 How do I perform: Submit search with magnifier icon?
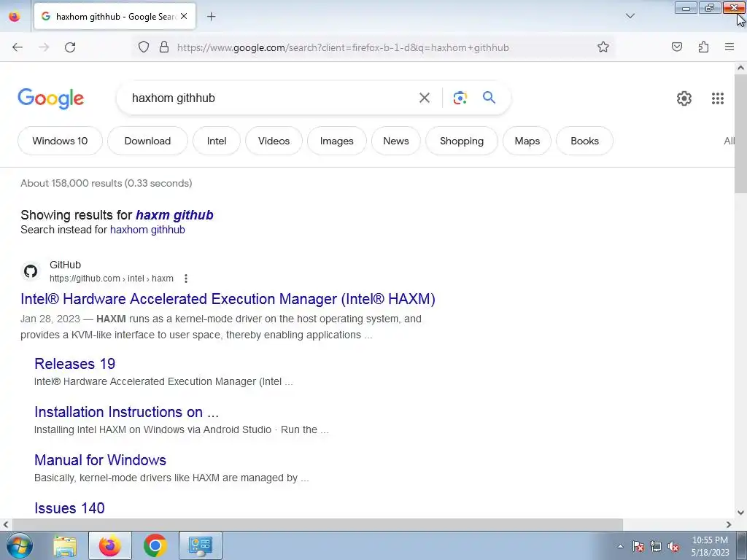[489, 98]
